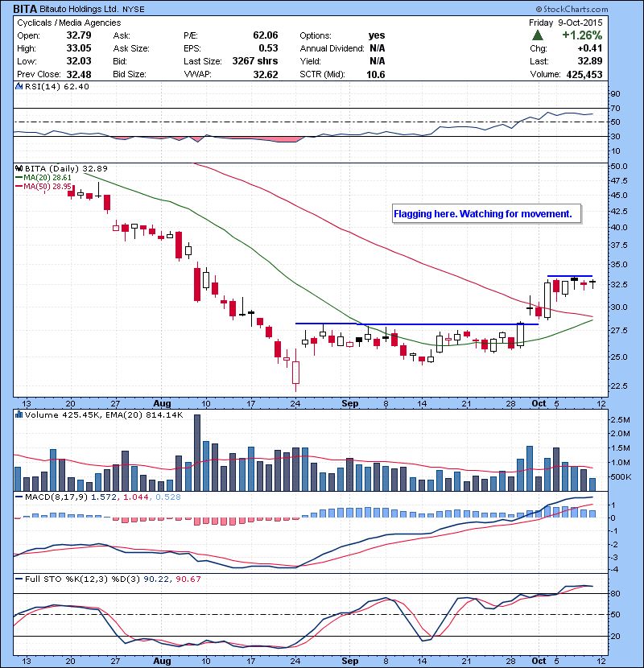
Task: Click the SCTR (Mid) value 10.6
Action: coord(375,74)
